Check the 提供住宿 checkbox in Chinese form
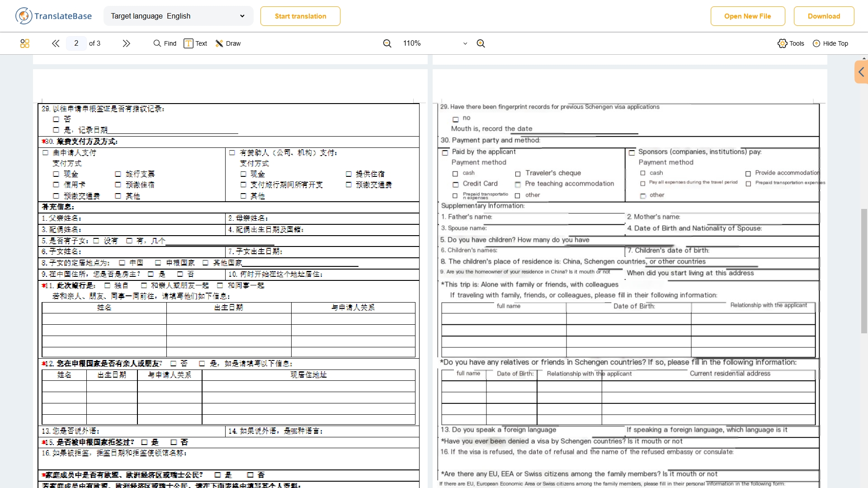 pyautogui.click(x=349, y=174)
